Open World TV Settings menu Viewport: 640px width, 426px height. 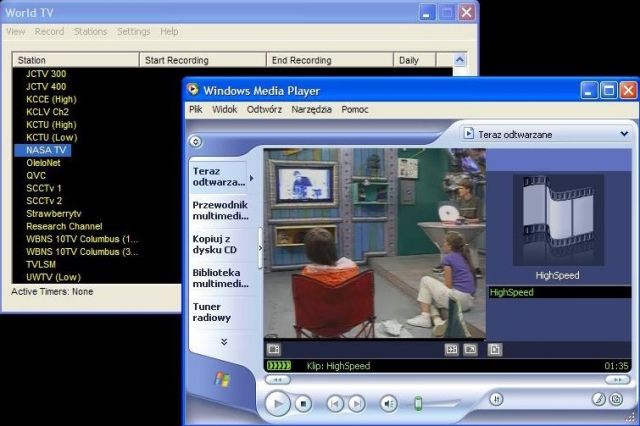[x=133, y=31]
